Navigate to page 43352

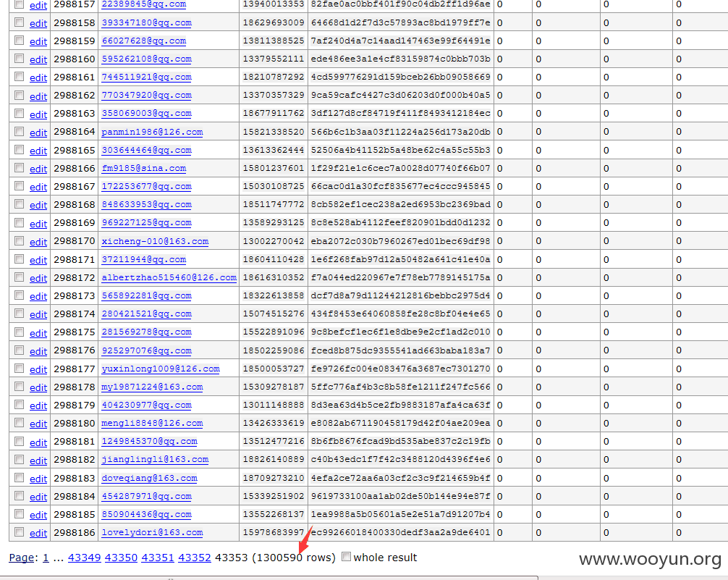tap(195, 558)
